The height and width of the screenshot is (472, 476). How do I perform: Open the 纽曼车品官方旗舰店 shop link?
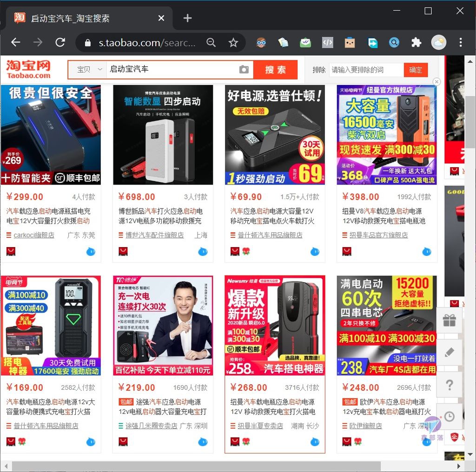(378, 235)
